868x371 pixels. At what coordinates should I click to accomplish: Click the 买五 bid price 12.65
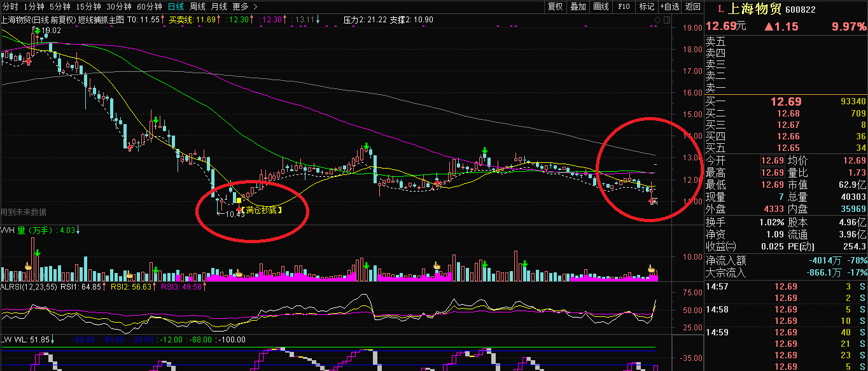click(788, 148)
